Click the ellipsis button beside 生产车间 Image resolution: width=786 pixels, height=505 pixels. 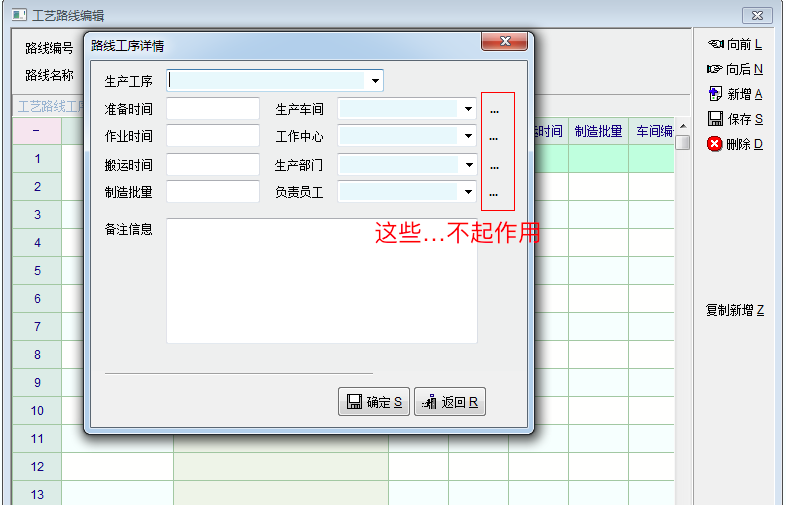pyautogui.click(x=494, y=110)
